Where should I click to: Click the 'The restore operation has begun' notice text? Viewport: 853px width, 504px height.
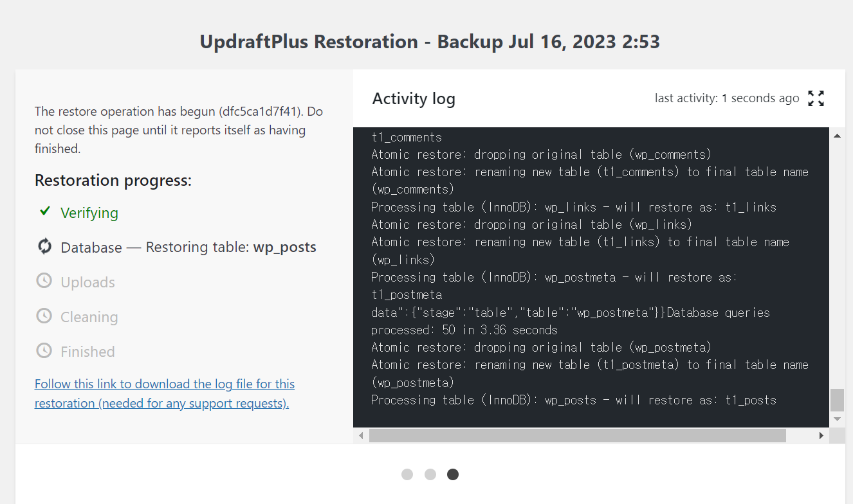pyautogui.click(x=179, y=130)
